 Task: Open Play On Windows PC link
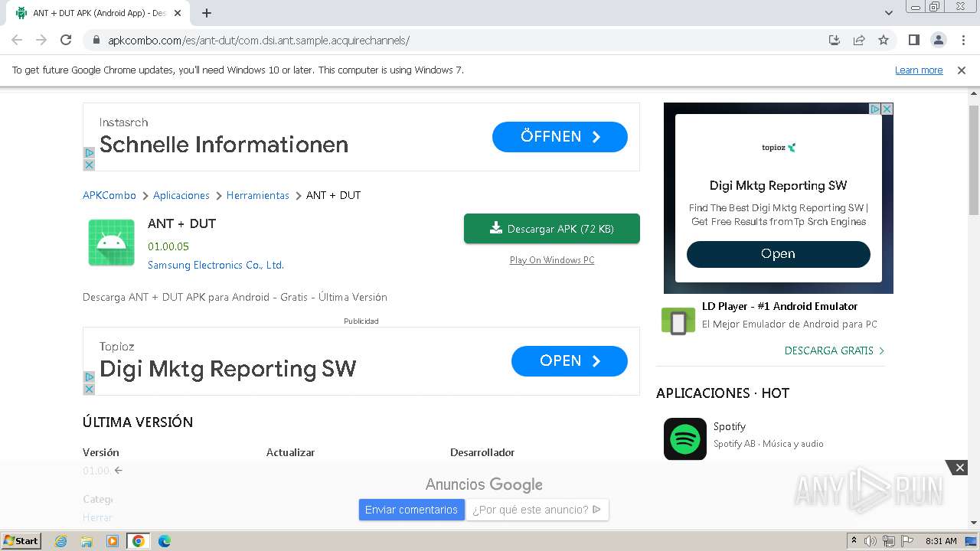point(552,260)
